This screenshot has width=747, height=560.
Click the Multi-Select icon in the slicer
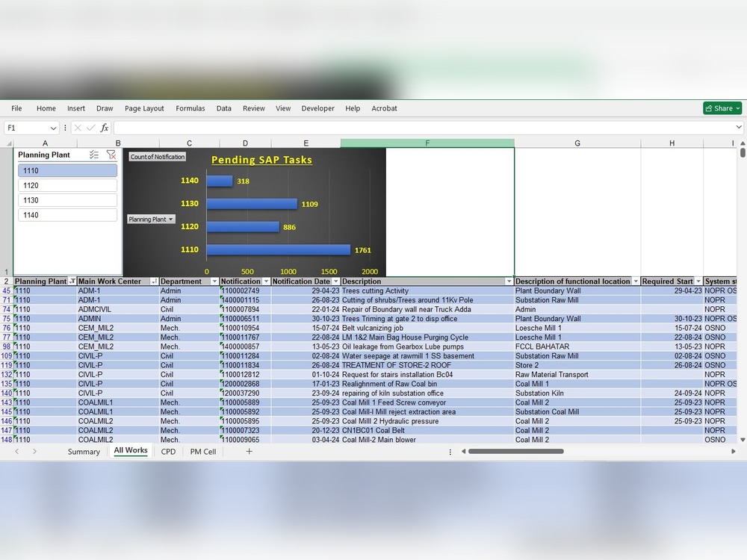pyautogui.click(x=94, y=155)
